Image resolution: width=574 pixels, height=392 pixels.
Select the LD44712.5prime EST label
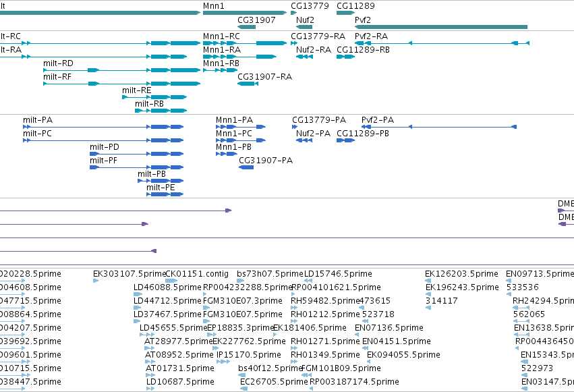tap(167, 301)
